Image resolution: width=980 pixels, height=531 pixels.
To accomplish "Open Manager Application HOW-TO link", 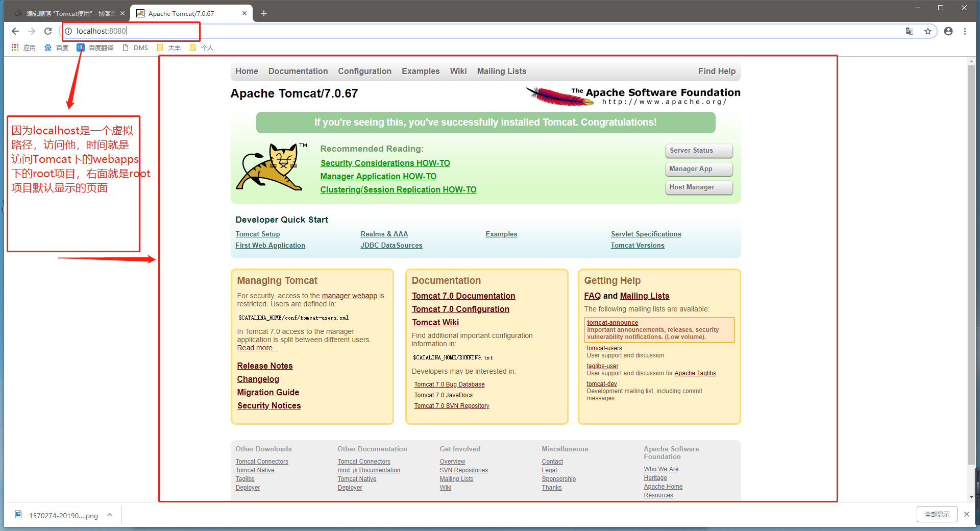I will click(x=379, y=177).
